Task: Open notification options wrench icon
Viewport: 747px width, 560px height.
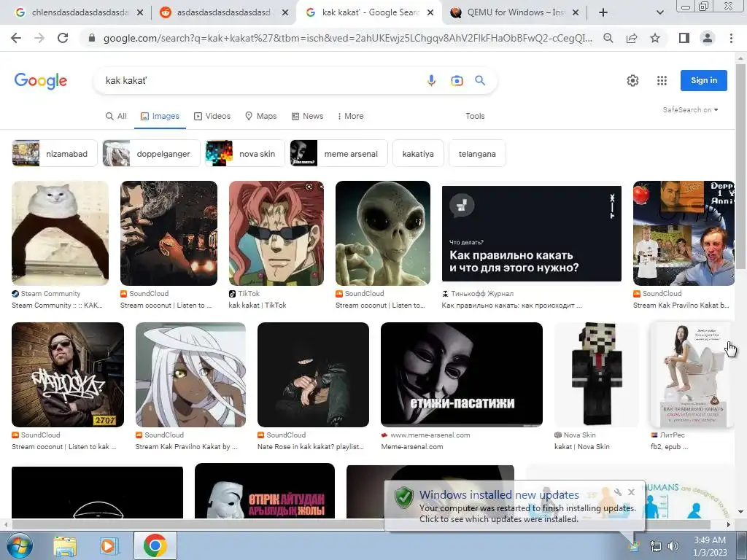Action: [618, 492]
